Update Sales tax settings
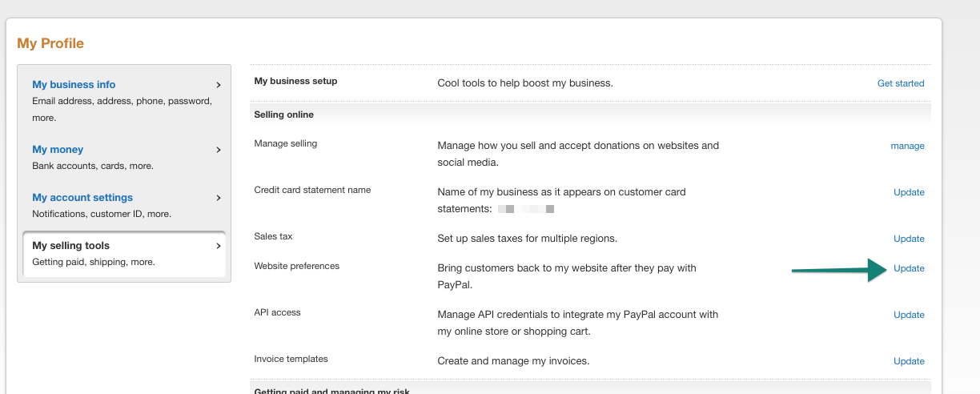The width and height of the screenshot is (980, 394). 909,239
